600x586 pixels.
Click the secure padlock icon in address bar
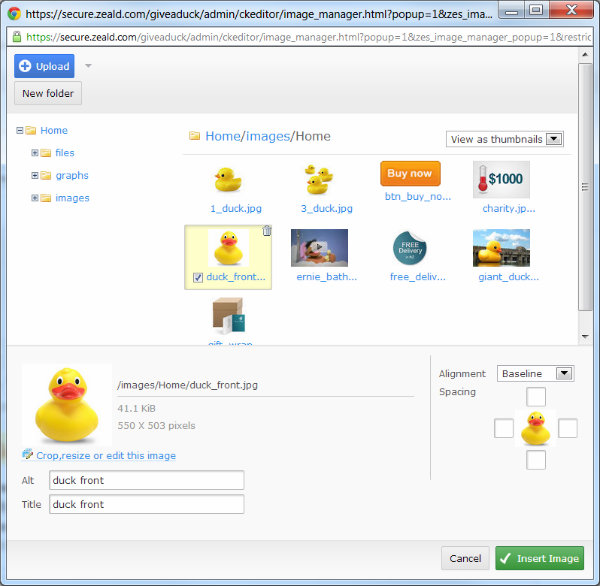click(16, 37)
